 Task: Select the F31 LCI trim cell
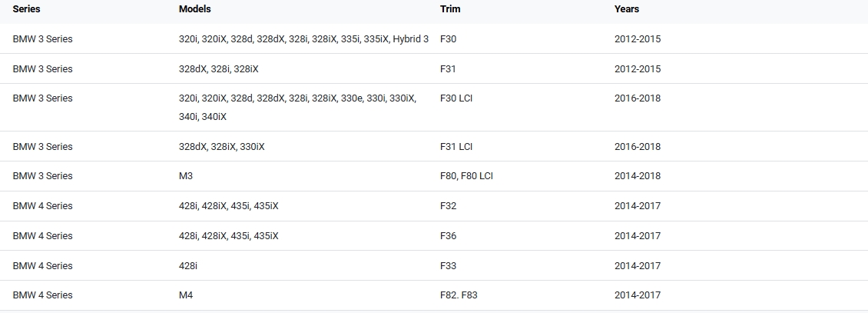tap(456, 147)
